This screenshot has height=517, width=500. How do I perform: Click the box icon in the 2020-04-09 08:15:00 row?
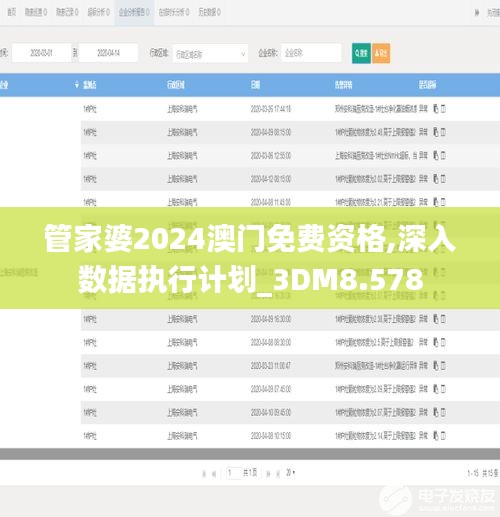point(443,132)
